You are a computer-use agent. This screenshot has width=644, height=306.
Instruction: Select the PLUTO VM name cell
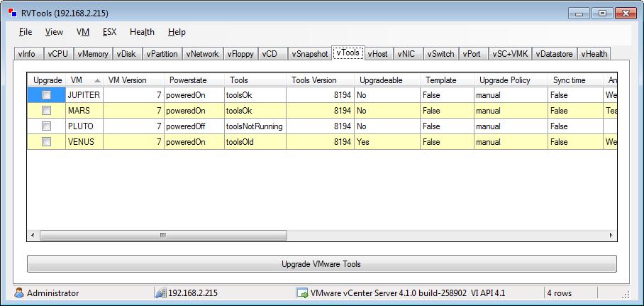pyautogui.click(x=84, y=126)
